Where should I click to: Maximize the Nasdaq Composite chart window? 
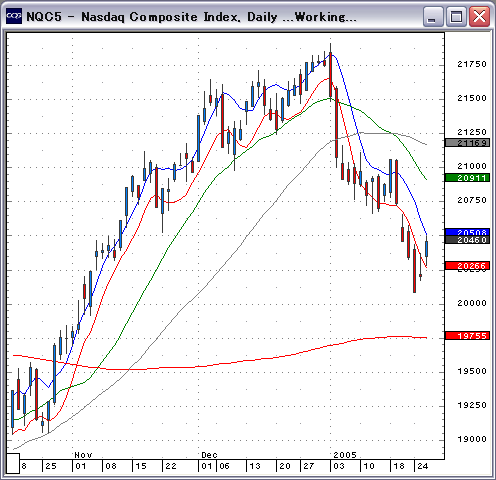pos(456,17)
